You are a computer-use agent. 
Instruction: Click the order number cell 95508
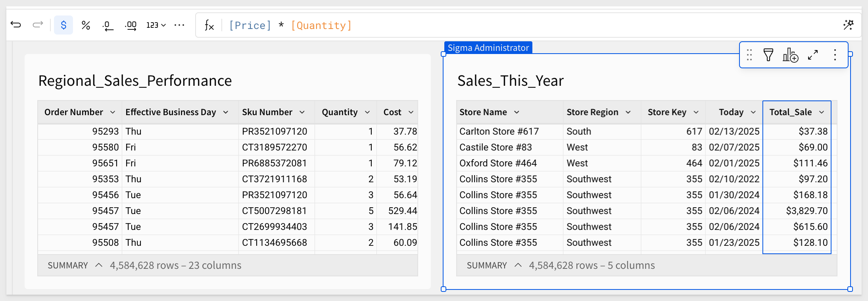(80, 243)
